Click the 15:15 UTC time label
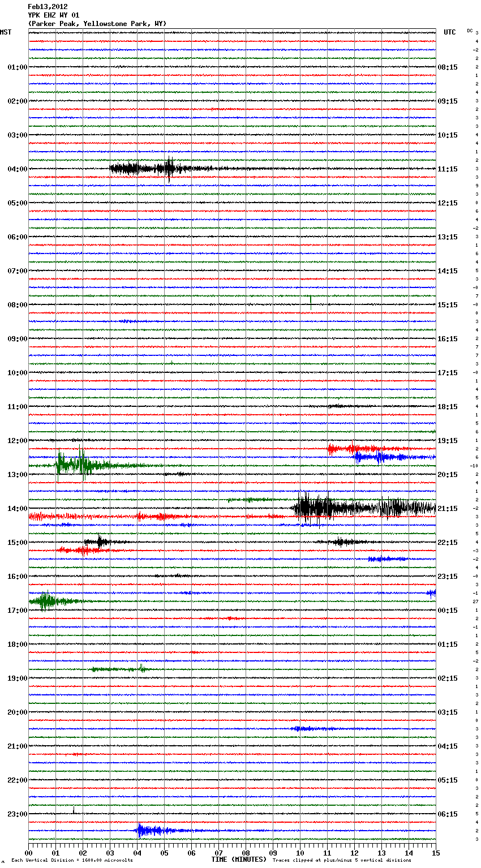 [x=448, y=305]
